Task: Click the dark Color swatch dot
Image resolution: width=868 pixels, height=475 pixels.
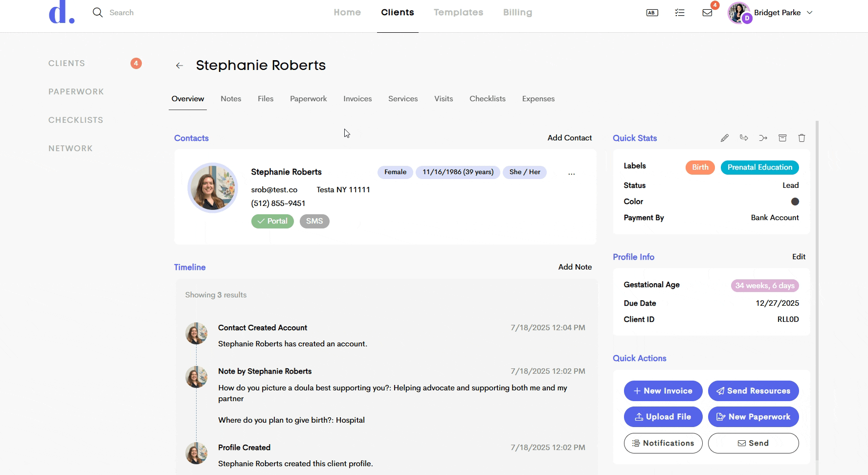Action: pos(795,202)
